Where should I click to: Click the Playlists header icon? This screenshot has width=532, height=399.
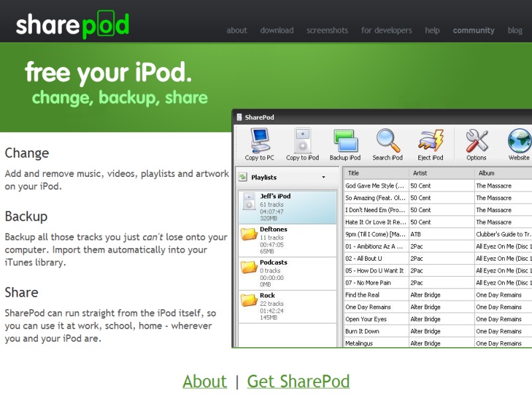tap(243, 177)
